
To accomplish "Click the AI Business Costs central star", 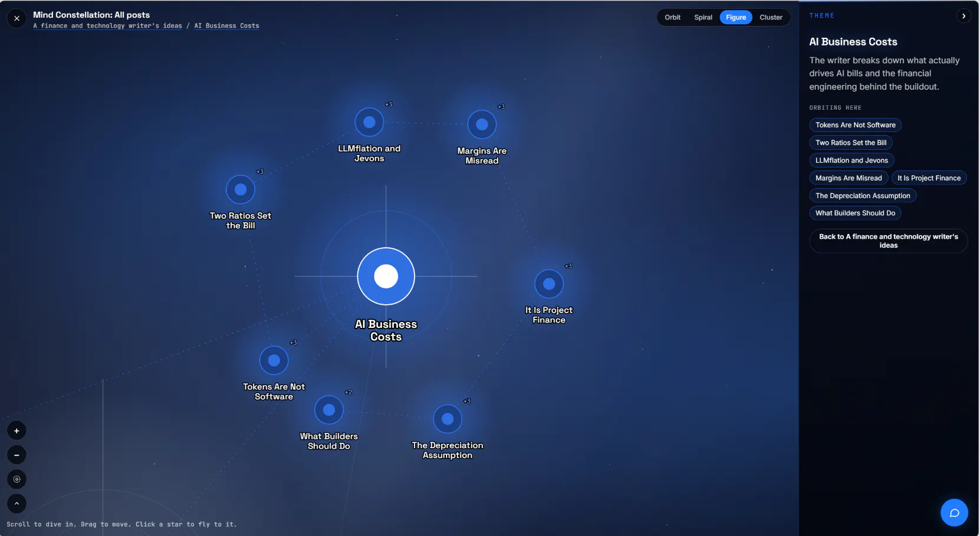I will pyautogui.click(x=386, y=276).
